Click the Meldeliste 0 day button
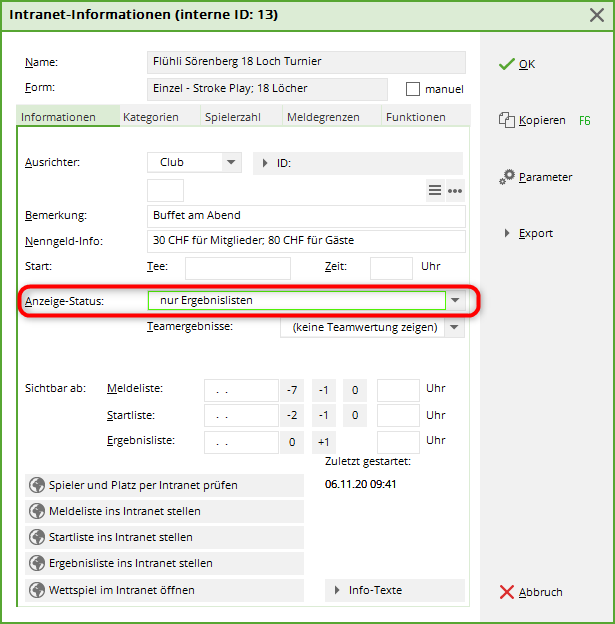The height and width of the screenshot is (624, 615). tap(355, 390)
